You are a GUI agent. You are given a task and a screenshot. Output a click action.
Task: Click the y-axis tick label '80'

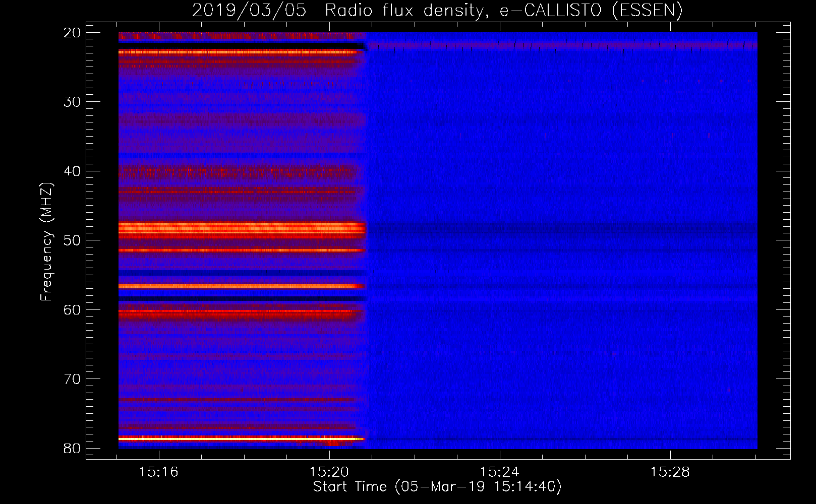click(72, 449)
